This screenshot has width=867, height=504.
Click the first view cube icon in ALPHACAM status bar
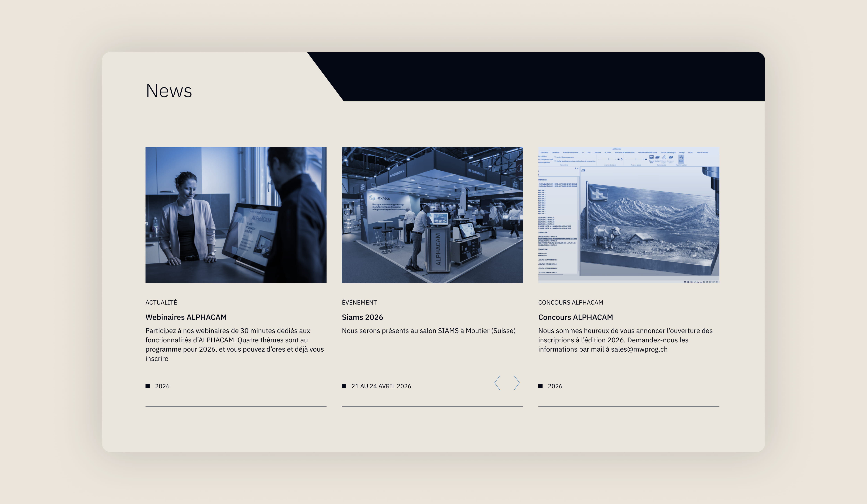pyautogui.click(x=685, y=282)
